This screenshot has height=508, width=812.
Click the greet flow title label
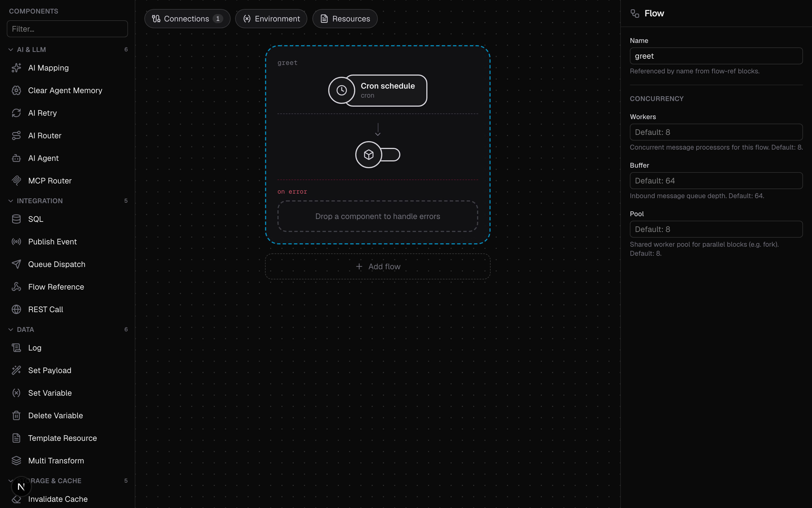click(x=287, y=63)
